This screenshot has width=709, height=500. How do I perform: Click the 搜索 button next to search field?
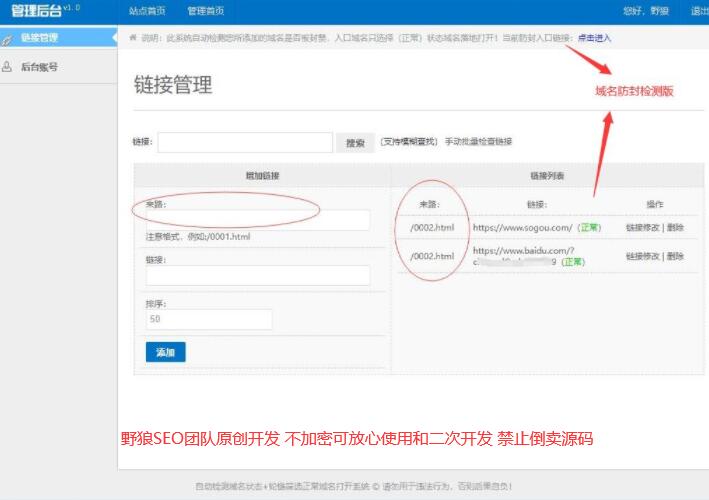pos(354,143)
